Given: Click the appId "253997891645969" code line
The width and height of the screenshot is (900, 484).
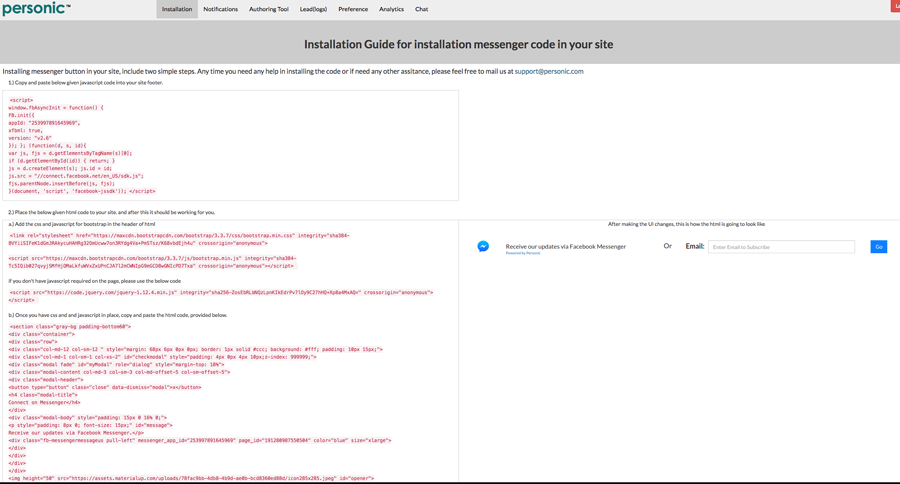Looking at the screenshot, I should click(x=44, y=123).
